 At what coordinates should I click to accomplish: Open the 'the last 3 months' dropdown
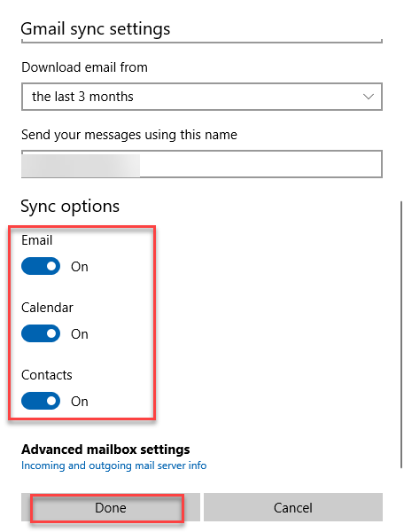(202, 97)
